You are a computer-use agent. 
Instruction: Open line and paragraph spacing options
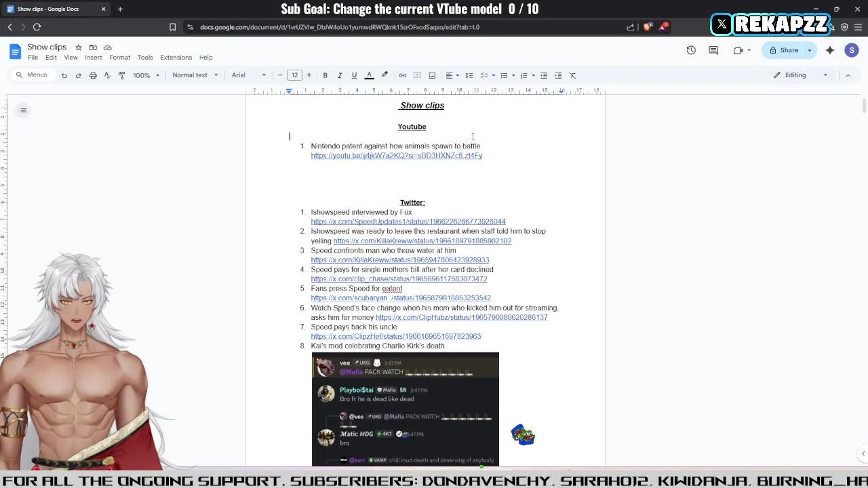point(469,75)
